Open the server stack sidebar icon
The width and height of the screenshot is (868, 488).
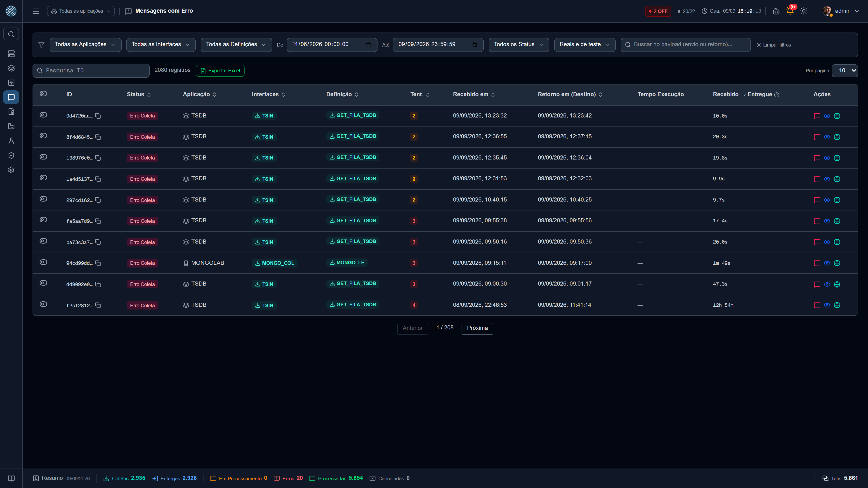(x=11, y=54)
